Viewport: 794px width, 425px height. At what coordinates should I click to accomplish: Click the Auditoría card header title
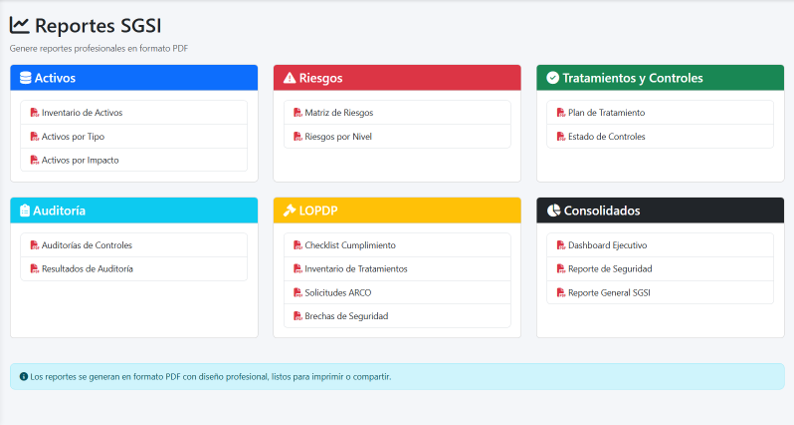click(x=59, y=210)
